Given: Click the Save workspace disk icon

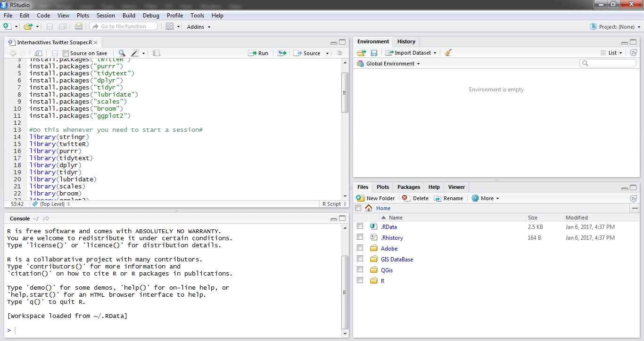Looking at the screenshot, I should (374, 53).
